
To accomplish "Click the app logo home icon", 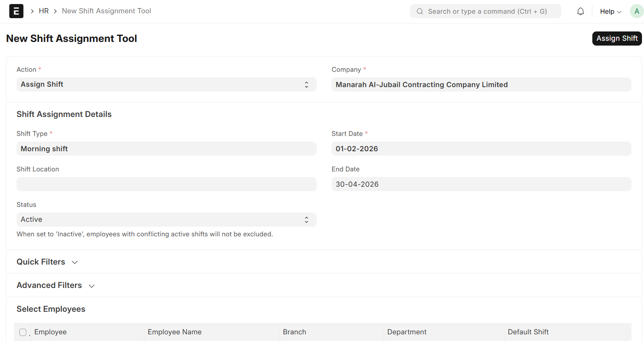I will coord(16,11).
